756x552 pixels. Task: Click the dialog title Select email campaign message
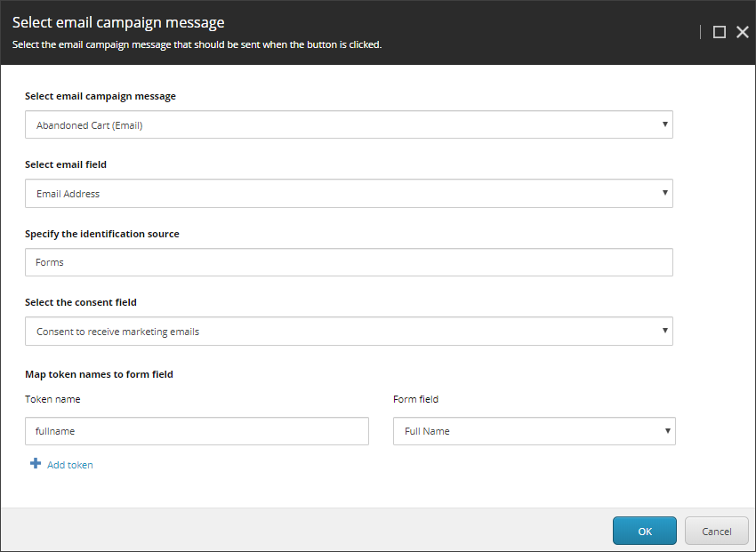(118, 22)
